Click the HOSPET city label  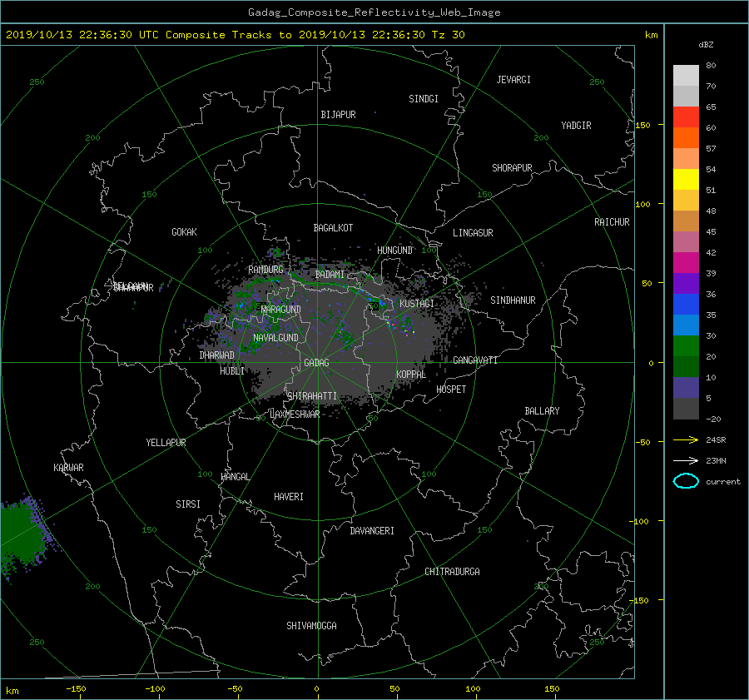[451, 390]
